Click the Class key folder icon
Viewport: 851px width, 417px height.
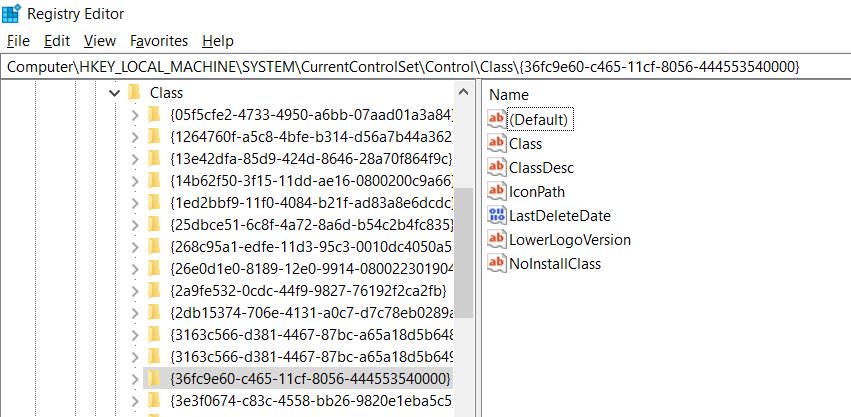tap(135, 92)
